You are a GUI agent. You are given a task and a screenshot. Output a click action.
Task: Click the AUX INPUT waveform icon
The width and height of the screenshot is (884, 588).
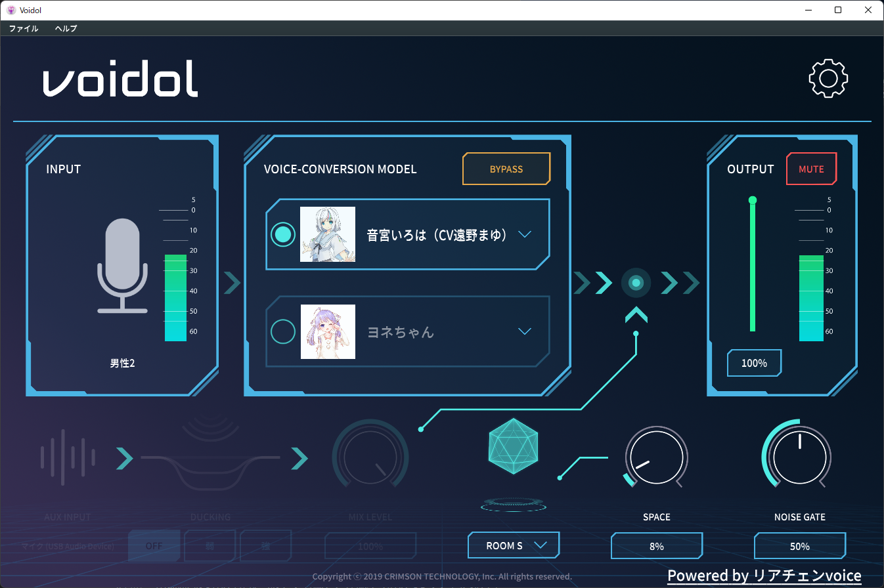click(x=68, y=457)
